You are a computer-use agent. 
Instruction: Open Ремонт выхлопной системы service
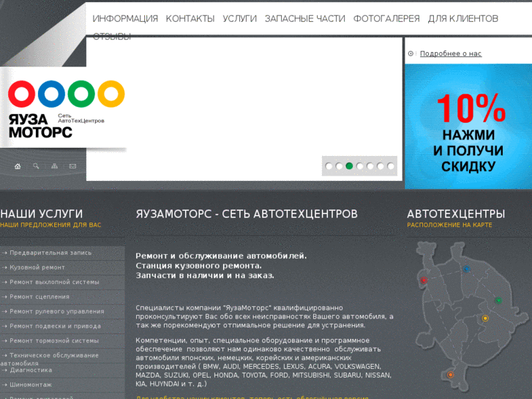pyautogui.click(x=62, y=282)
